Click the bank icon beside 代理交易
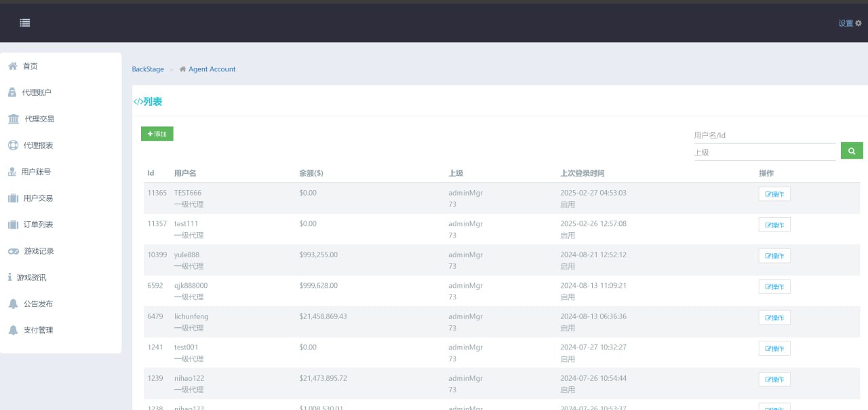The width and height of the screenshot is (868, 410). point(14,119)
